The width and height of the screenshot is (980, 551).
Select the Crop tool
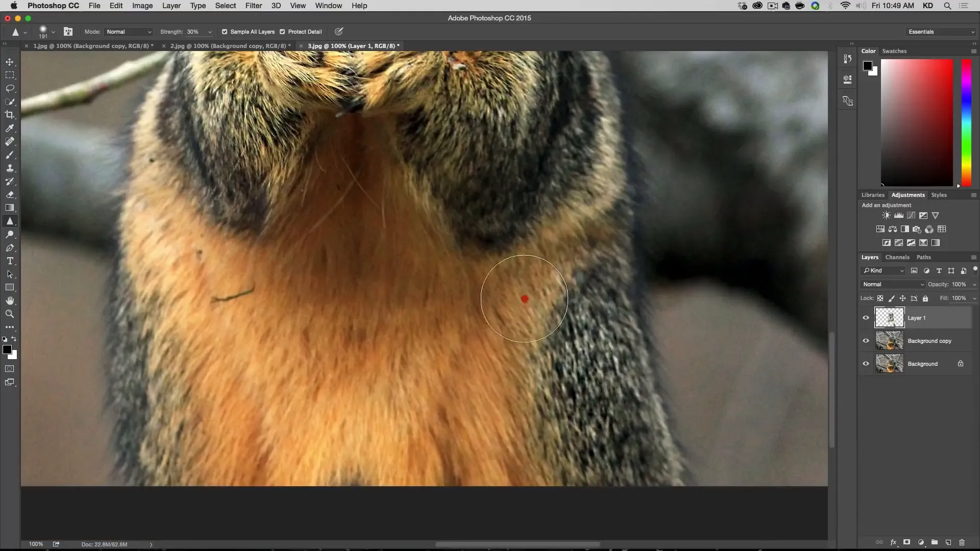coord(9,114)
